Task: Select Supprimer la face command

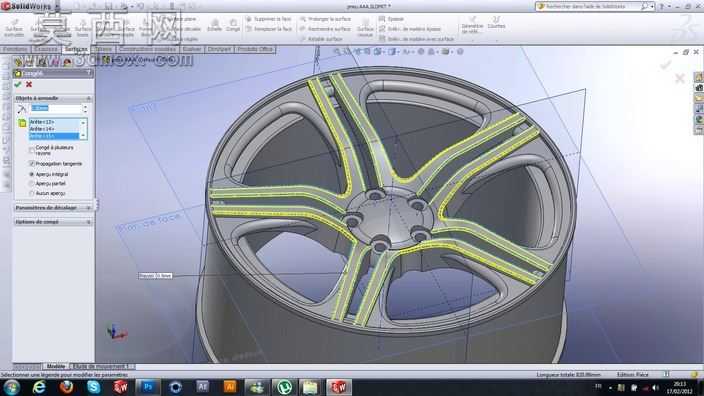Action: tap(268, 19)
